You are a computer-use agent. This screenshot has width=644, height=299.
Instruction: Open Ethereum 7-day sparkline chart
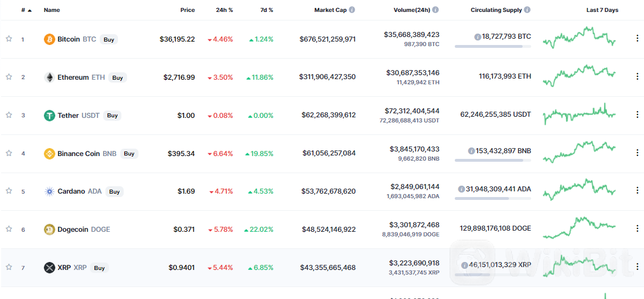click(x=579, y=75)
